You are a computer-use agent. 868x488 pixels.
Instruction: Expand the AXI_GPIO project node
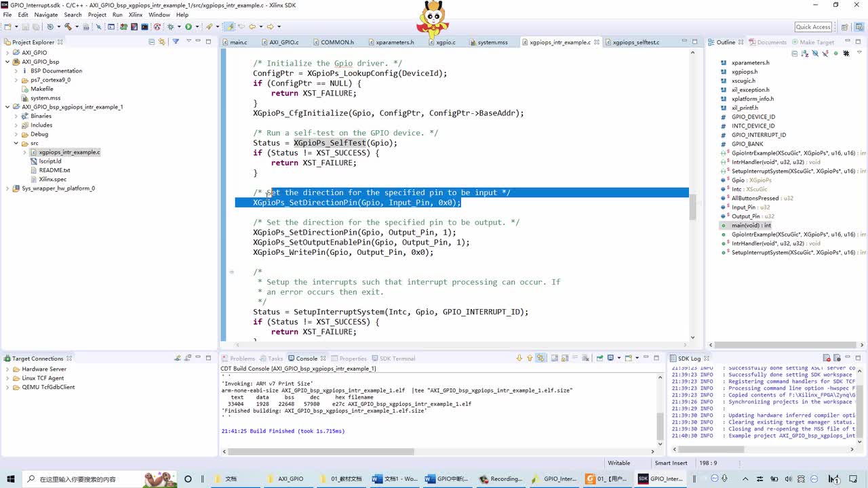click(x=7, y=52)
